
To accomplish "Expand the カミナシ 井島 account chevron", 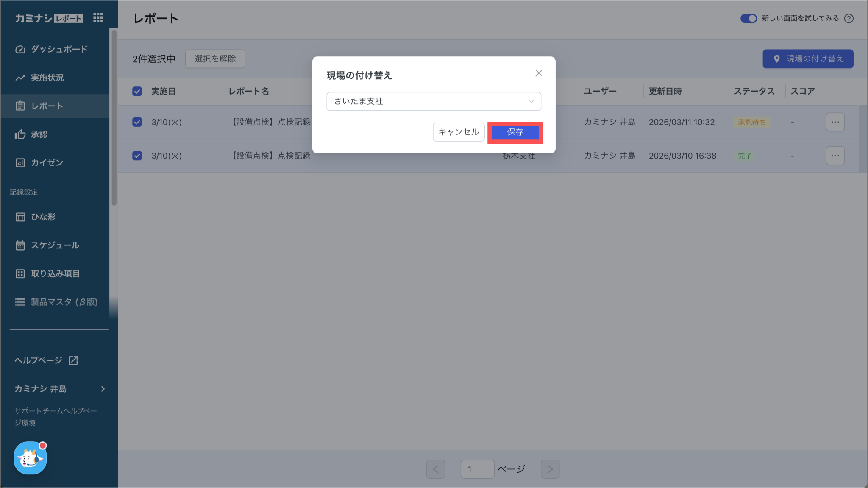I will (103, 389).
